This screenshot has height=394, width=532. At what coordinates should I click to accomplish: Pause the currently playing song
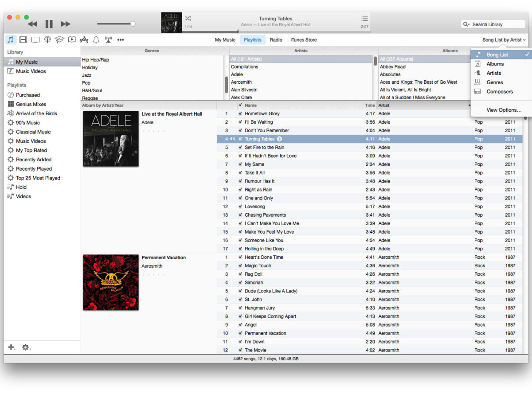pyautogui.click(x=49, y=24)
